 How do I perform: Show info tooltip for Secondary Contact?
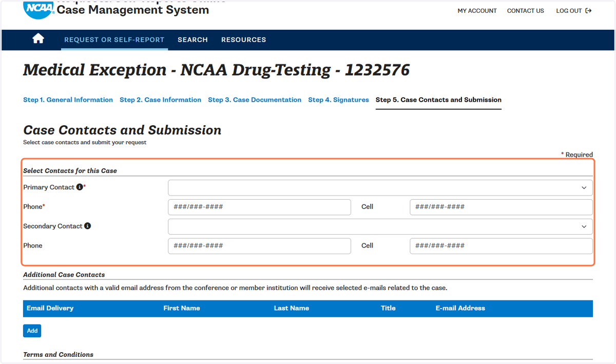click(x=88, y=226)
